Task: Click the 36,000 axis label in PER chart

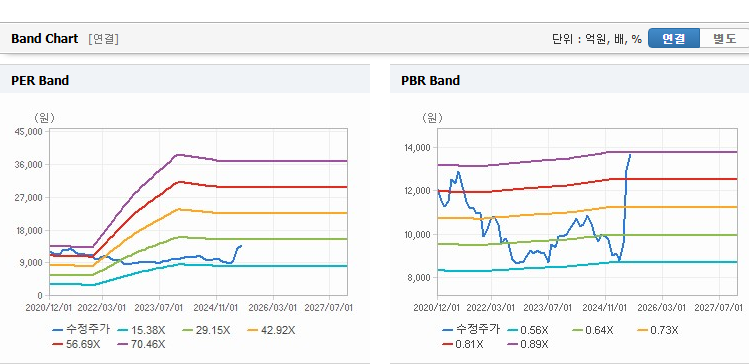Action: click(x=29, y=164)
